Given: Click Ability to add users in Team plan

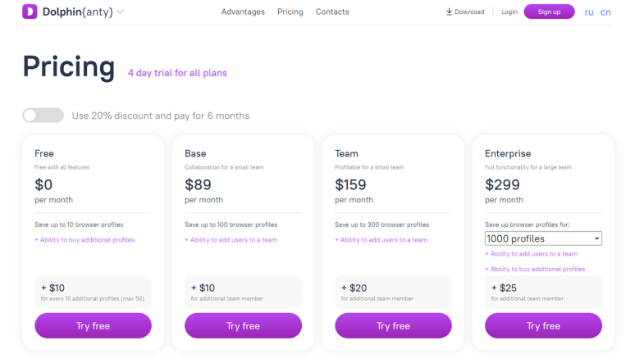Looking at the screenshot, I should coord(381,240).
